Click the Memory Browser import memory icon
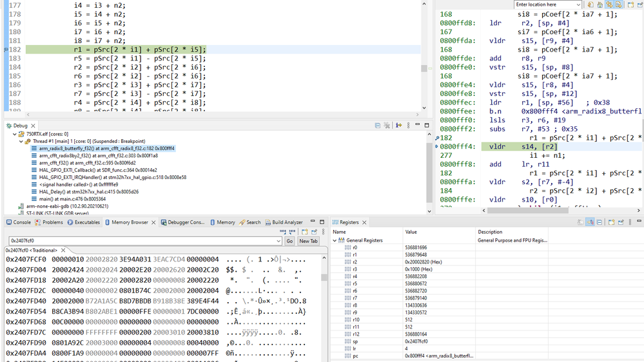 (x=282, y=232)
